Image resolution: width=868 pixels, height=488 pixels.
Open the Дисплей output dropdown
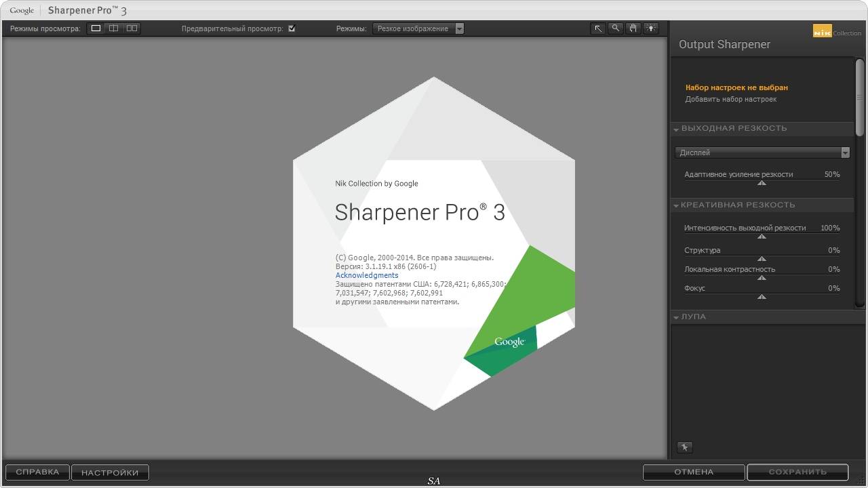pos(762,152)
